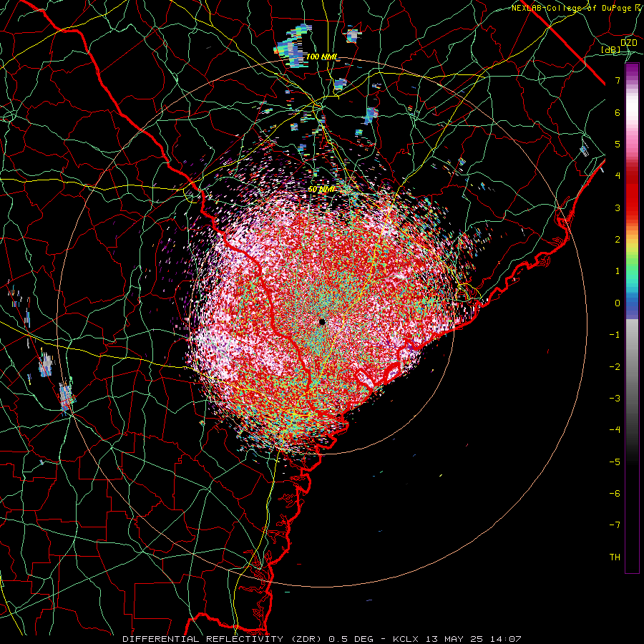The width and height of the screenshot is (644, 644).
Task: Click the -1 dB scale label
Action: pyautogui.click(x=615, y=335)
